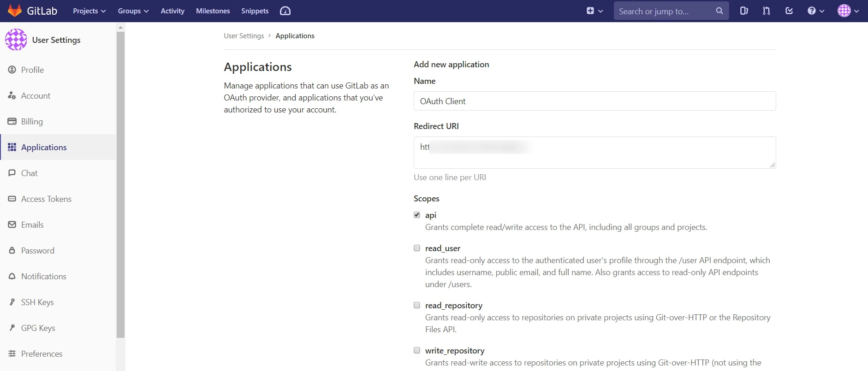
Task: Click the Emails envelope icon
Action: [12, 224]
